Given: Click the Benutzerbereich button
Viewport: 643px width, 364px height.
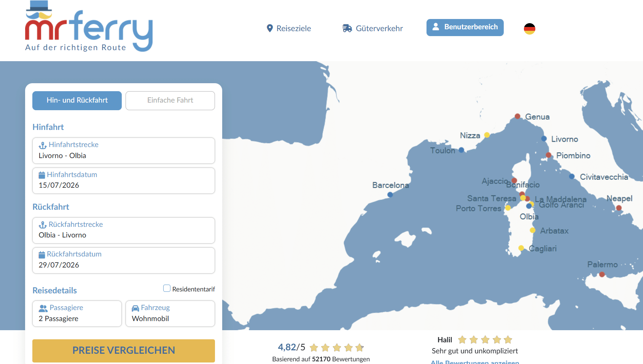Looking at the screenshot, I should tap(465, 27).
